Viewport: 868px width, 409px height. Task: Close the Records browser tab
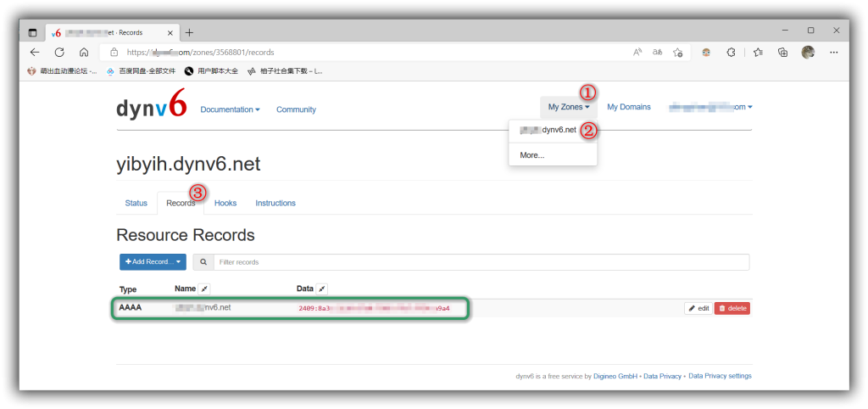pyautogui.click(x=170, y=33)
